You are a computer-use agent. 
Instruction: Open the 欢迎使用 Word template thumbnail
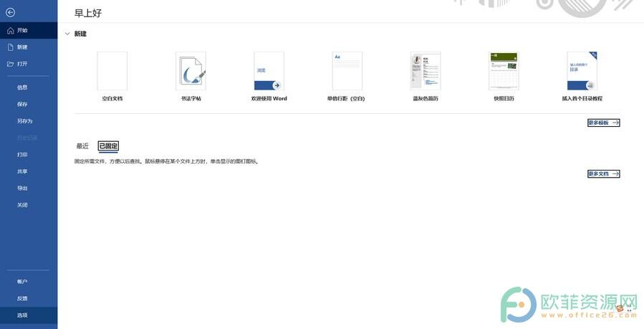click(x=269, y=71)
